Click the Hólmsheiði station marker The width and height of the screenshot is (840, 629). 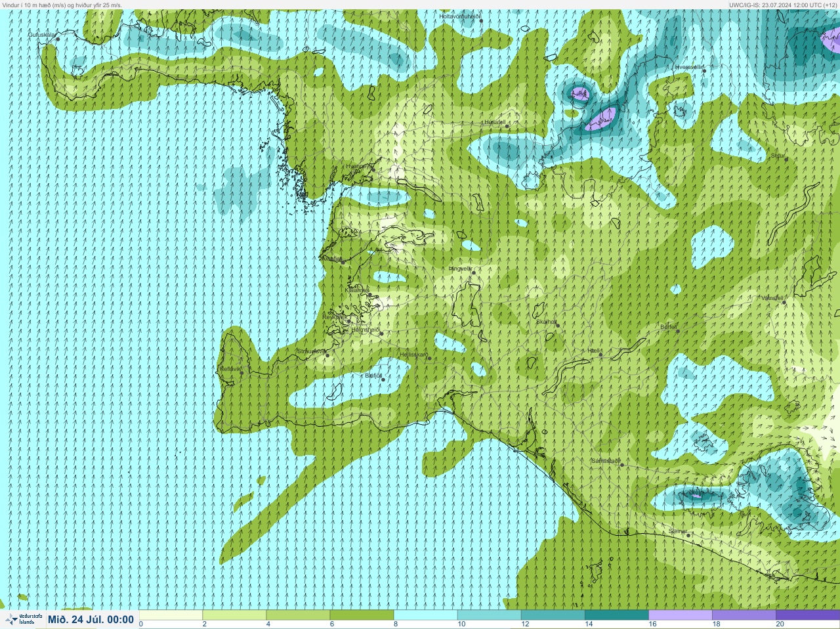[381, 334]
